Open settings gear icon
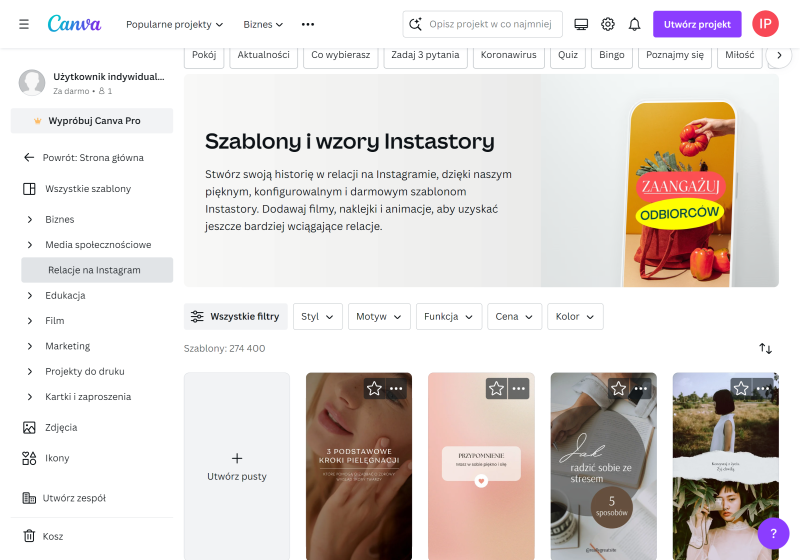 (608, 24)
